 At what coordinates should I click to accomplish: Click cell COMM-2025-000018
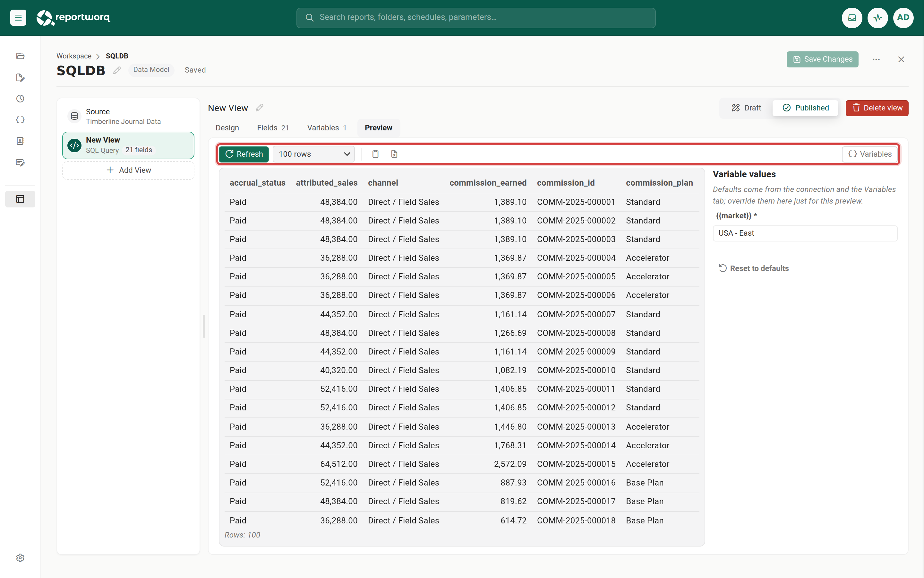click(x=576, y=520)
